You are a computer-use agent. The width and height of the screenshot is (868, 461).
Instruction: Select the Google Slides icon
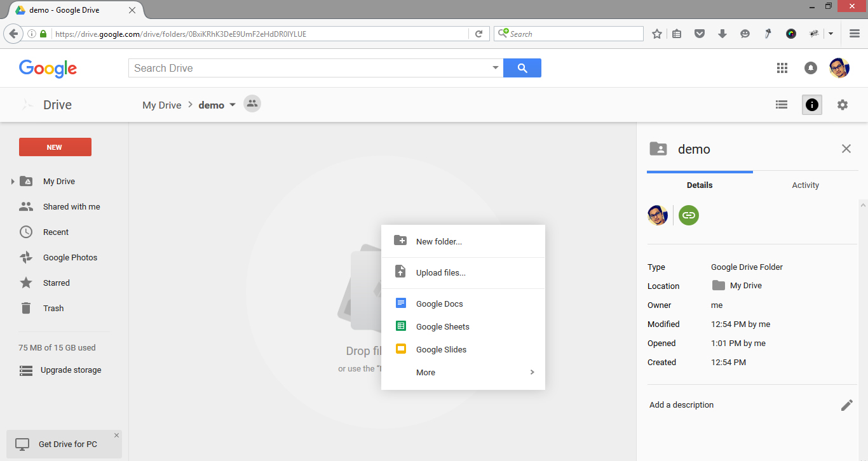tap(401, 349)
